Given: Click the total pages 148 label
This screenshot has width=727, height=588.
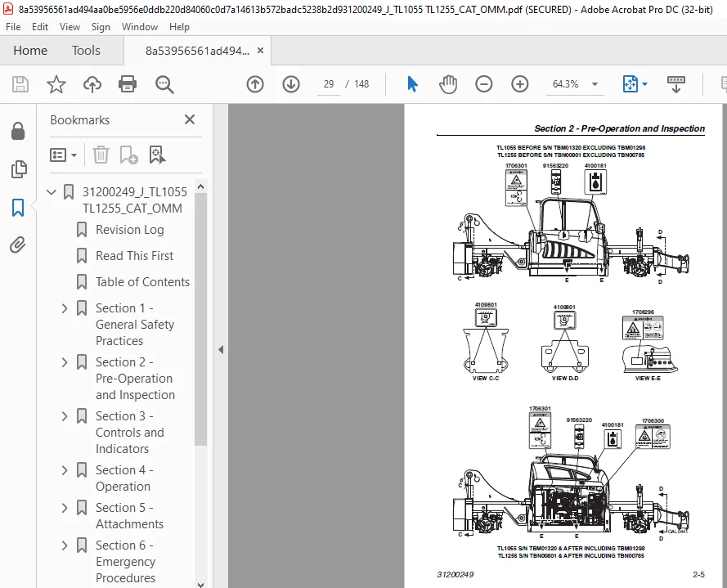Looking at the screenshot, I should tap(361, 84).
